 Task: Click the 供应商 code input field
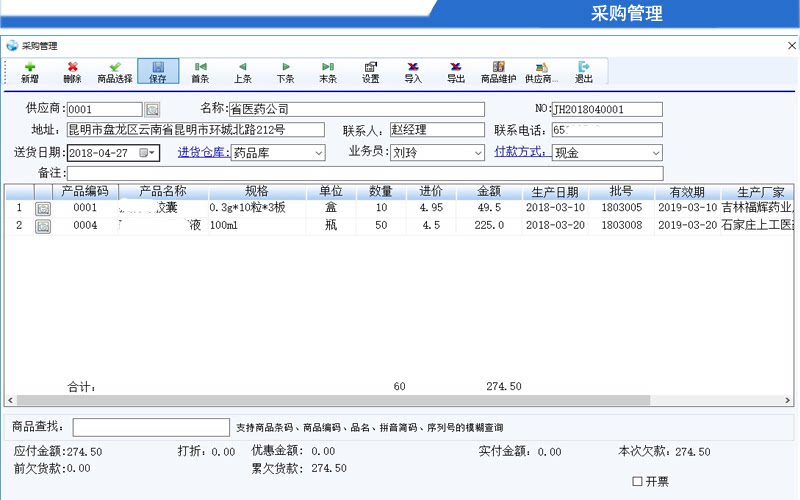105,109
